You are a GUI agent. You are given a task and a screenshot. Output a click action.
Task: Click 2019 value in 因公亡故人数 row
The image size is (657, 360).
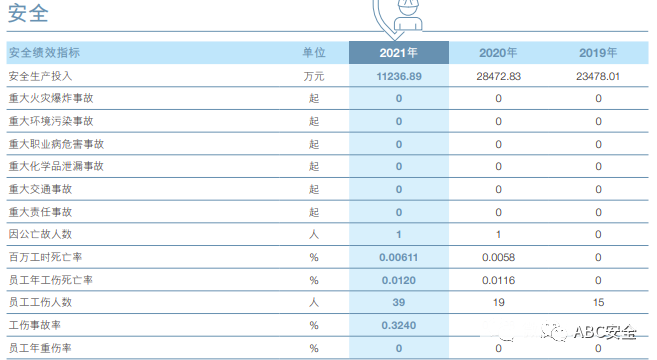pos(598,234)
